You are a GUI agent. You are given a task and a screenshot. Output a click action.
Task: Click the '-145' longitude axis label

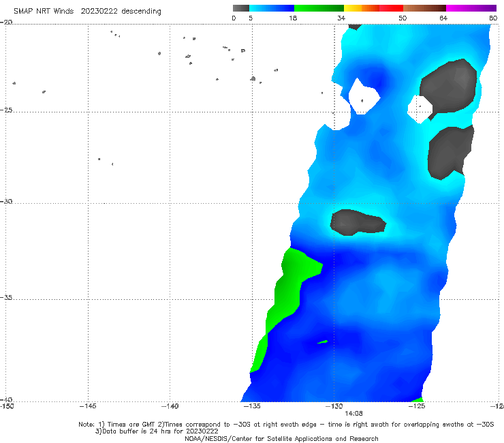tap(88, 406)
